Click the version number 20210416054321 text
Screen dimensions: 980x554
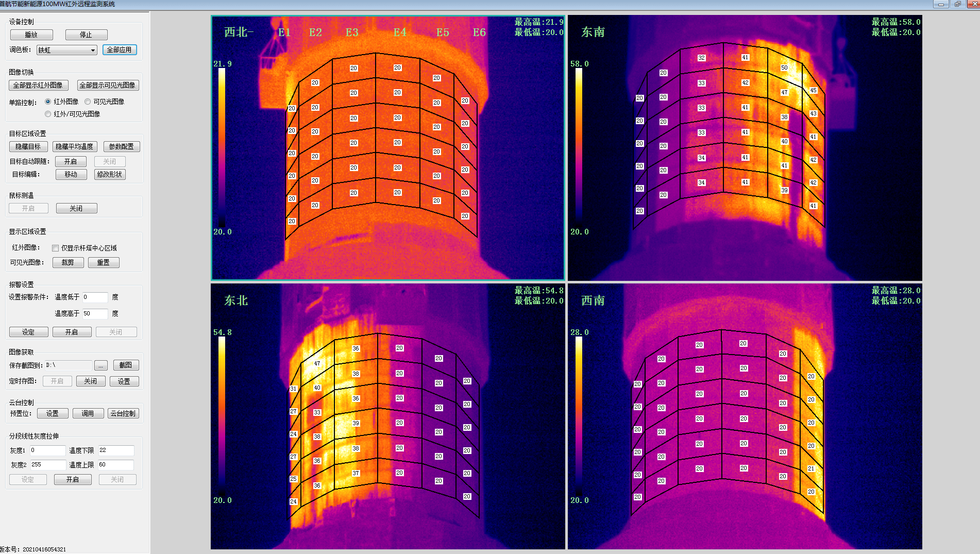[x=44, y=549]
